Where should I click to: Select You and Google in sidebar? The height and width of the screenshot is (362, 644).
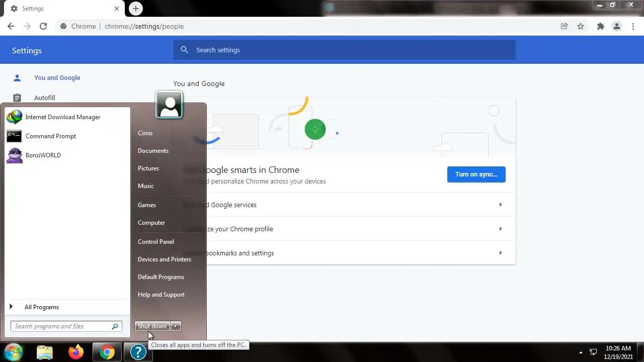[x=57, y=77]
